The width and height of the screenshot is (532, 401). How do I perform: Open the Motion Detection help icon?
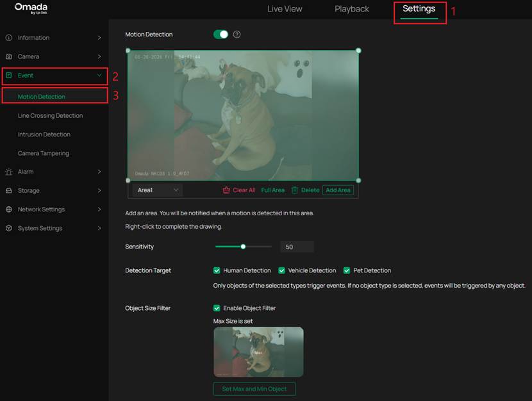(x=237, y=34)
